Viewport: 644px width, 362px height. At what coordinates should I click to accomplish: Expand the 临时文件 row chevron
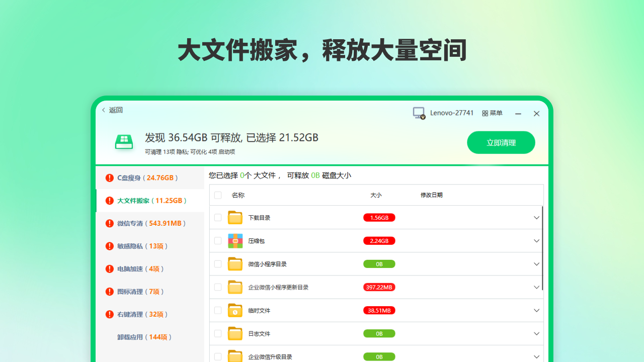coord(536,310)
